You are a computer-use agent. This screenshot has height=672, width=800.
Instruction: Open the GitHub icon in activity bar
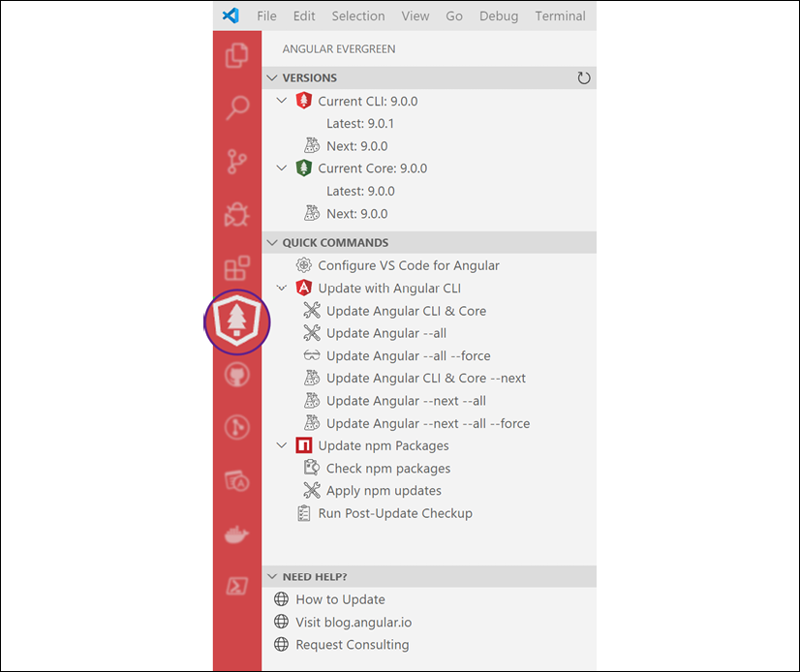(237, 375)
